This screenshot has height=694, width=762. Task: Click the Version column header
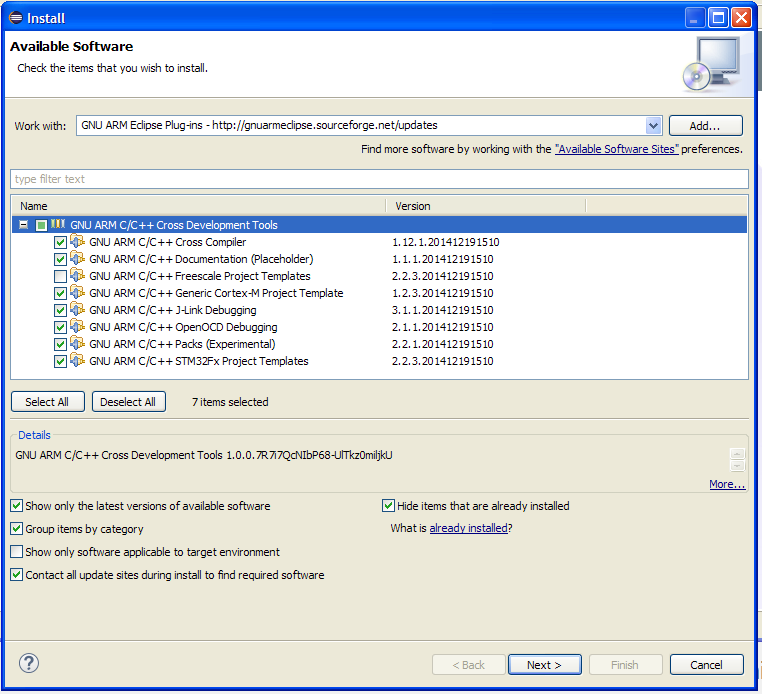point(486,206)
